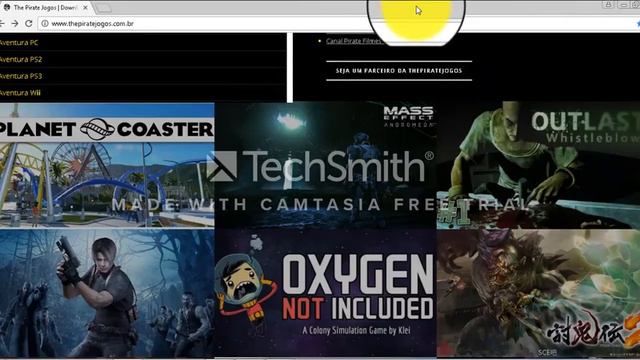Reload the page with refresh icon
640x360 pixels.
pos(29,24)
